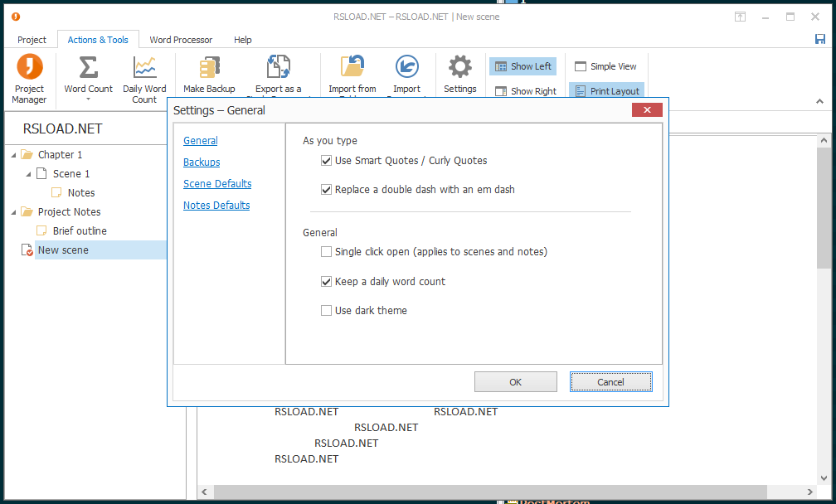Enable Single click open checkbox
The height and width of the screenshot is (504, 836).
(x=326, y=251)
